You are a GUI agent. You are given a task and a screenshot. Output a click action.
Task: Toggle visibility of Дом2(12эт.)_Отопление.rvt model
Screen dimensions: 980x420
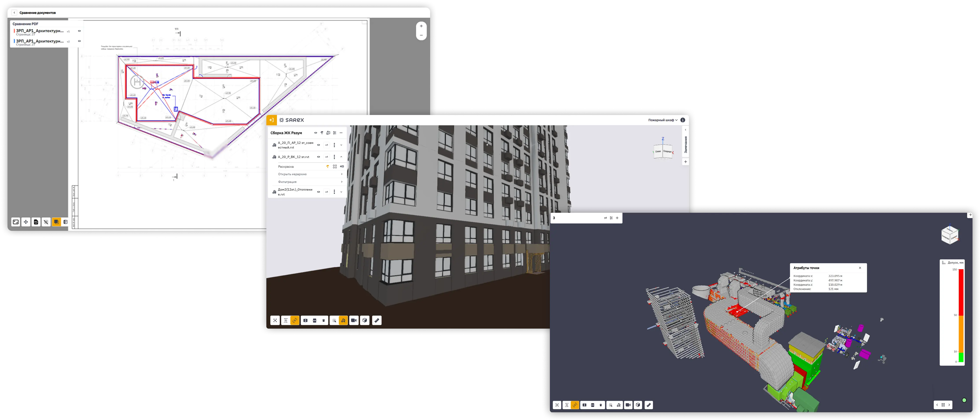tap(319, 192)
